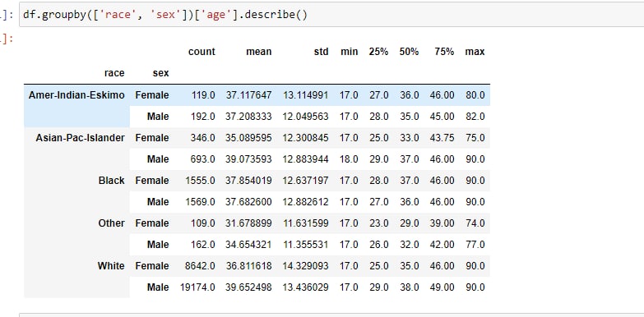
Task: Select the max column header
Action: (475, 52)
